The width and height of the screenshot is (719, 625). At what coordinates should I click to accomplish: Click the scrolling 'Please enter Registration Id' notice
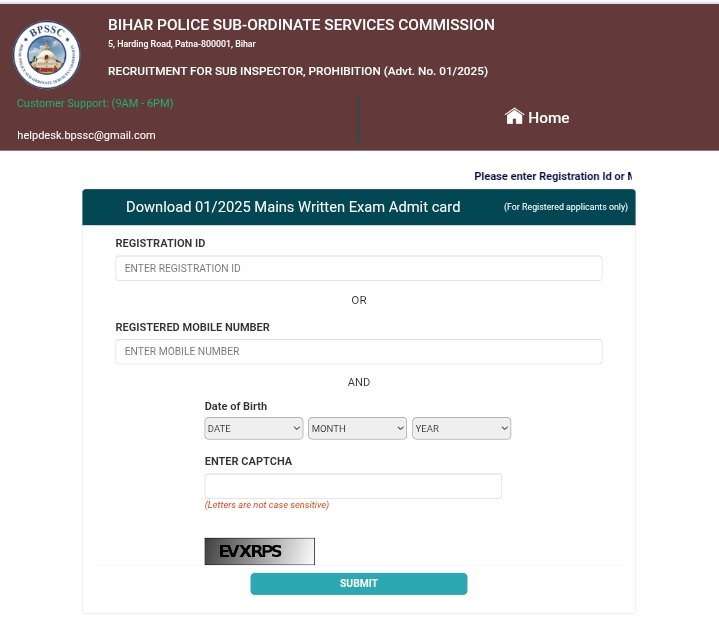coord(552,176)
